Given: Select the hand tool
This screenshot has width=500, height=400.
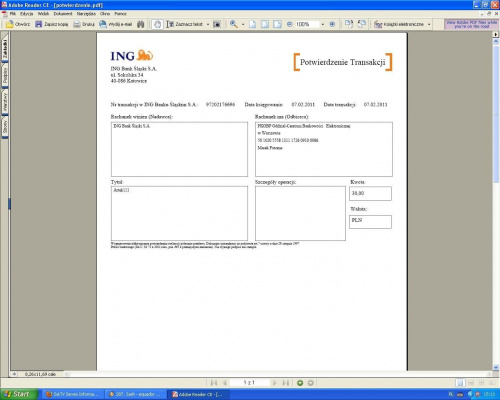Looking at the screenshot, I should click(157, 24).
